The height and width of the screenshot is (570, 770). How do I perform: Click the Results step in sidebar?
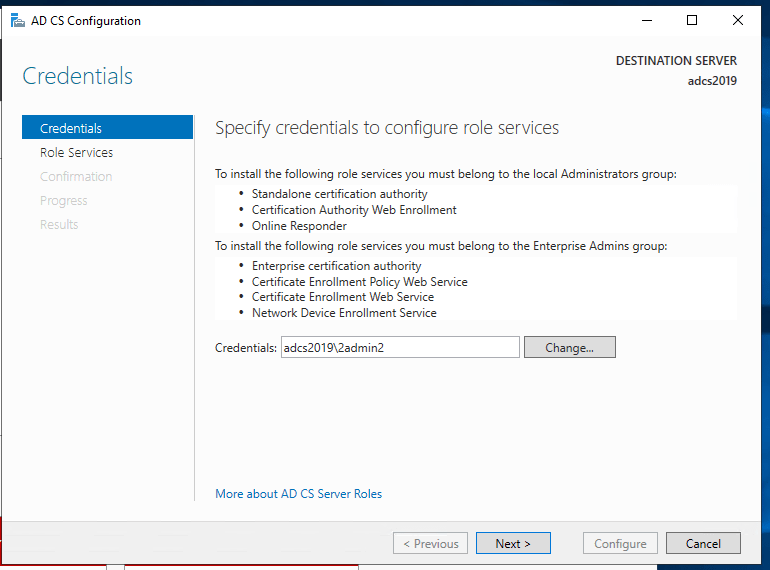point(59,224)
